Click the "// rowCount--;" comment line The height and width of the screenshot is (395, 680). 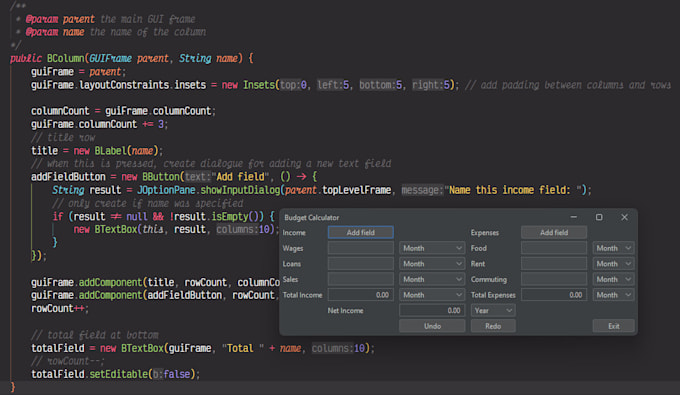pyautogui.click(x=68, y=361)
